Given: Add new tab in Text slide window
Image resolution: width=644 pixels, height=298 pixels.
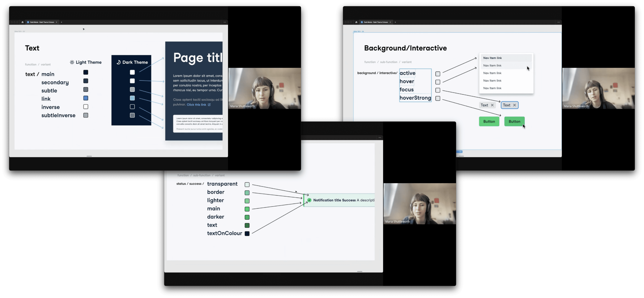Looking at the screenshot, I should click(61, 22).
